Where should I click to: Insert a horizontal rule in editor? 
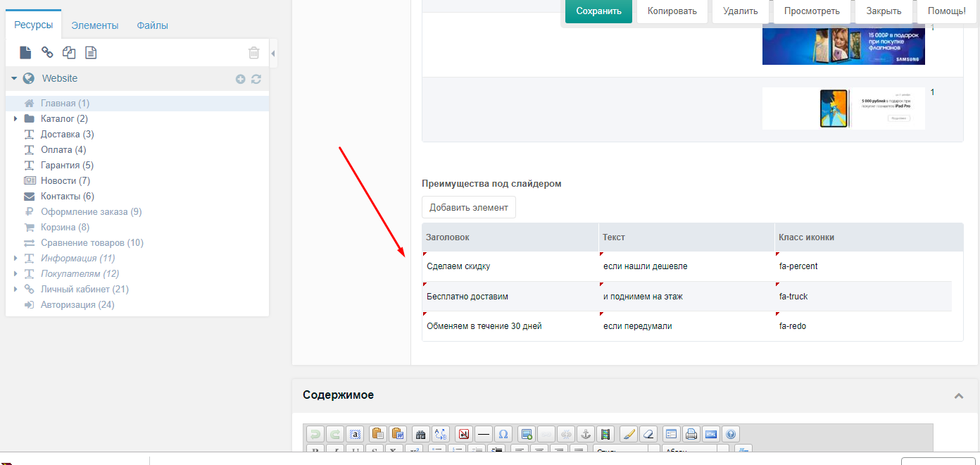coord(484,434)
